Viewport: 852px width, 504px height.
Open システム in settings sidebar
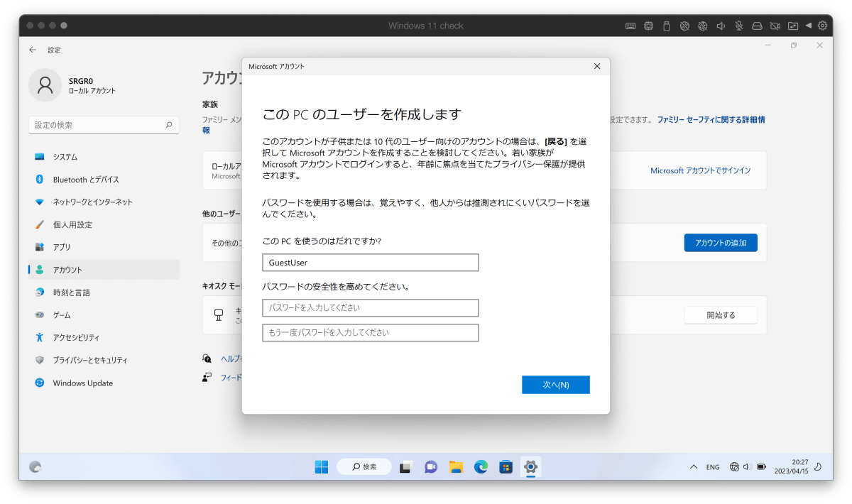click(104, 157)
